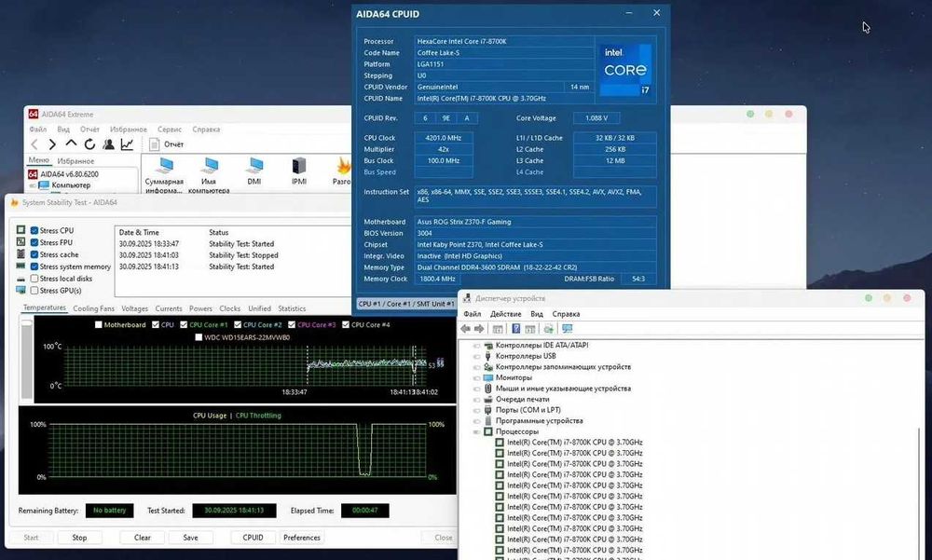Image resolution: width=932 pixels, height=560 pixels.
Task: Click the green-arrow update driver toolbar icon
Action: (548, 329)
